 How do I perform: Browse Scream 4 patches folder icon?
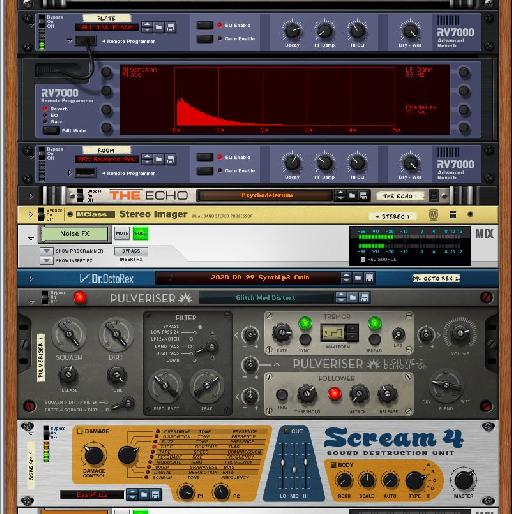click(x=144, y=494)
